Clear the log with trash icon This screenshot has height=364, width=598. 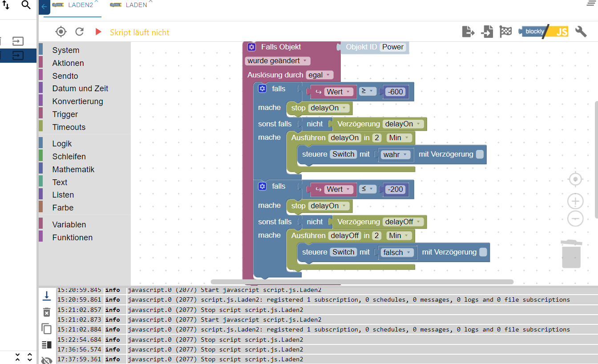tap(47, 312)
